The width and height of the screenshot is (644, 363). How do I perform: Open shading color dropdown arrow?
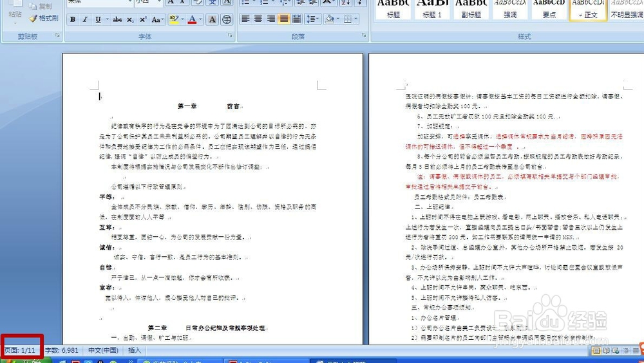click(x=337, y=19)
